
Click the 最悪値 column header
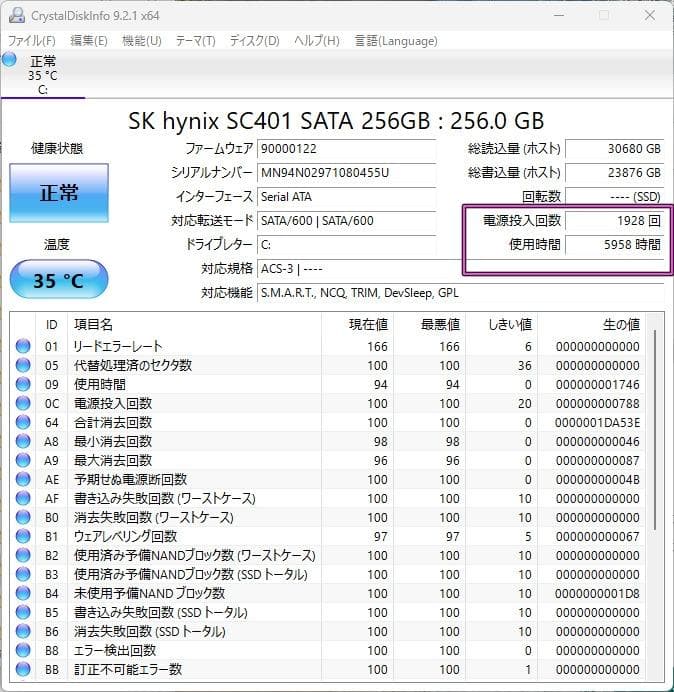(x=429, y=325)
